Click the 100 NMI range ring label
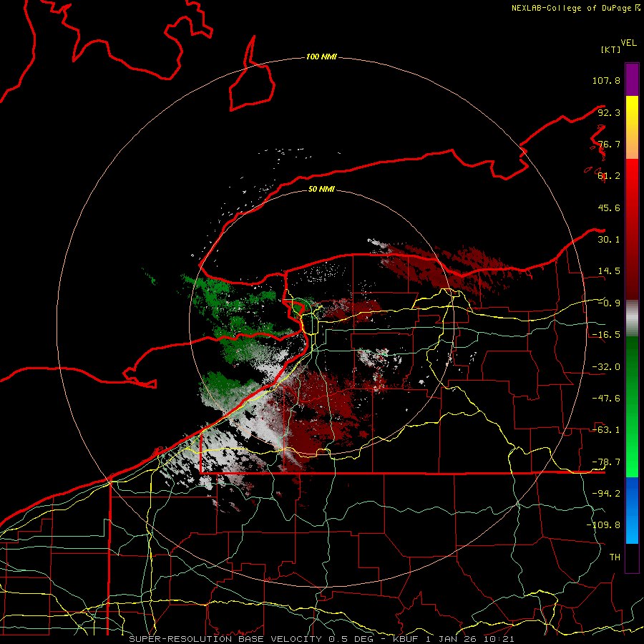 click(x=321, y=57)
